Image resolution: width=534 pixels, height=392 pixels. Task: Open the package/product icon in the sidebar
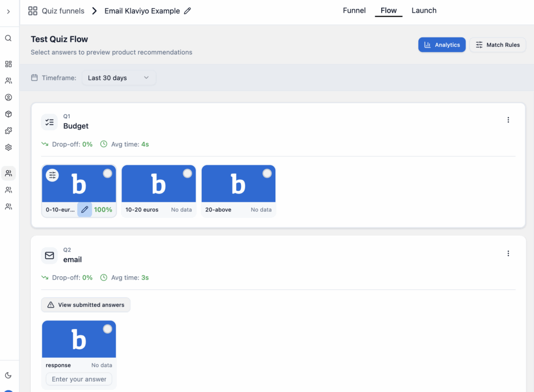[8, 114]
